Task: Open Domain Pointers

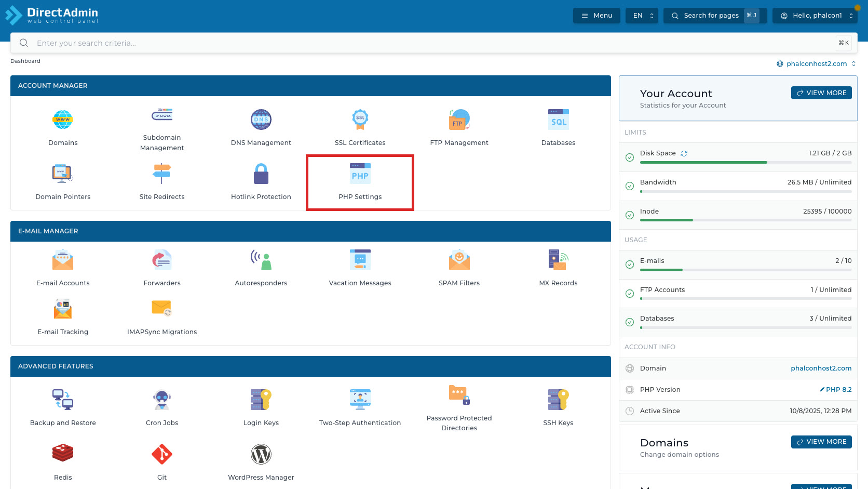Action: coord(63,182)
